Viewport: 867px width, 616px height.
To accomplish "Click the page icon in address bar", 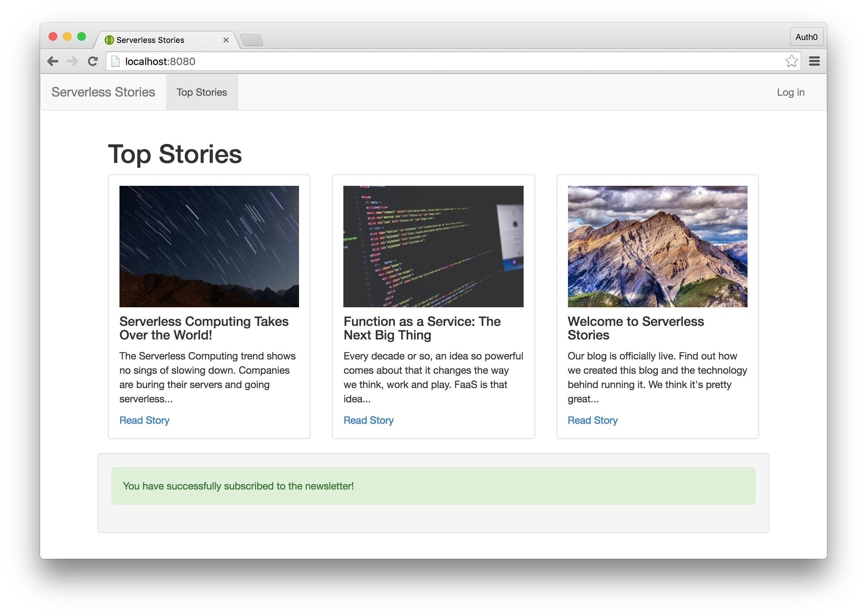I will click(116, 61).
